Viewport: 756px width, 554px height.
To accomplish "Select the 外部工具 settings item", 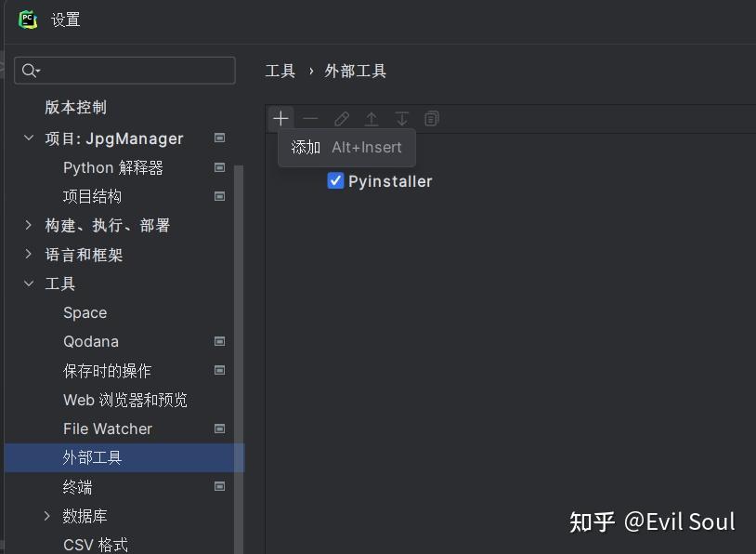I will point(93,457).
